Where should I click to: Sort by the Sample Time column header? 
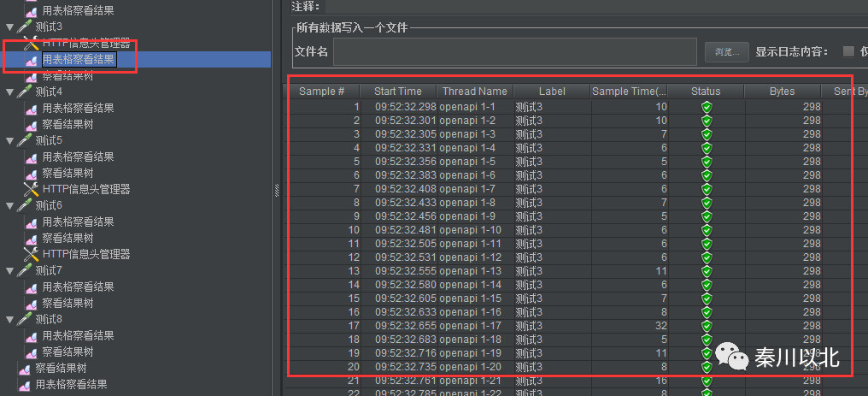click(630, 92)
